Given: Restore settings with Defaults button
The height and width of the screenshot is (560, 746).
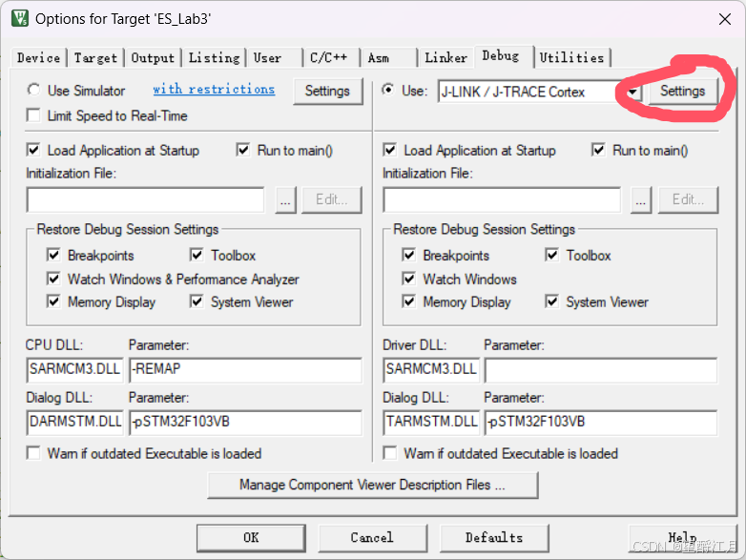Looking at the screenshot, I should pos(494,538).
